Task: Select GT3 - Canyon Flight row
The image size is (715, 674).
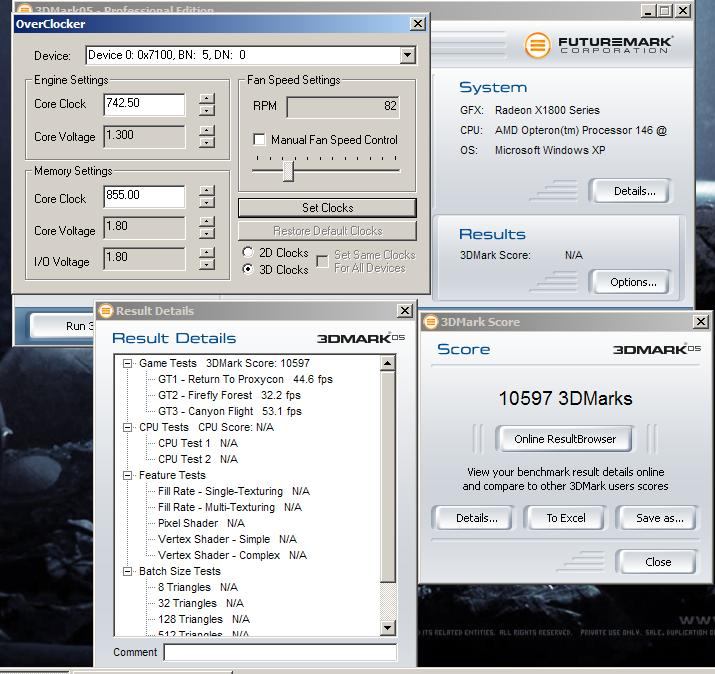Action: [x=230, y=411]
